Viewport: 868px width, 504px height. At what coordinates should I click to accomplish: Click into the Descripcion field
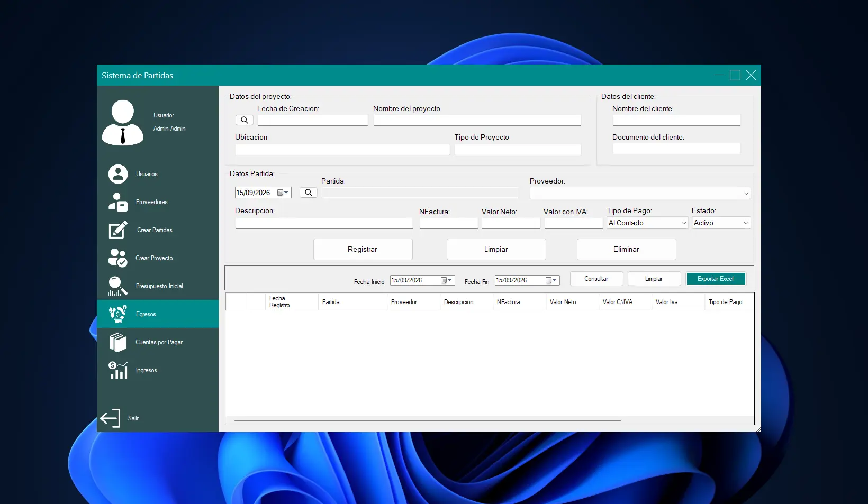pos(324,223)
